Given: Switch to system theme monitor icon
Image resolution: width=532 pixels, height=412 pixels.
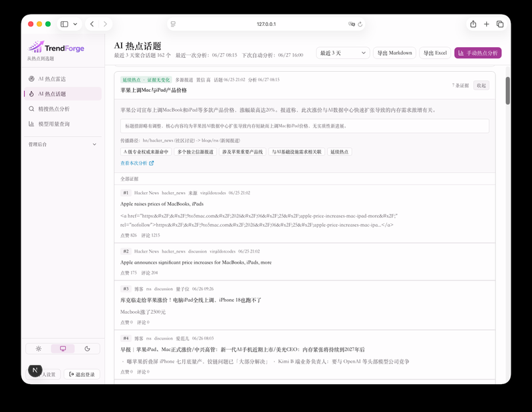Looking at the screenshot, I should (x=63, y=349).
